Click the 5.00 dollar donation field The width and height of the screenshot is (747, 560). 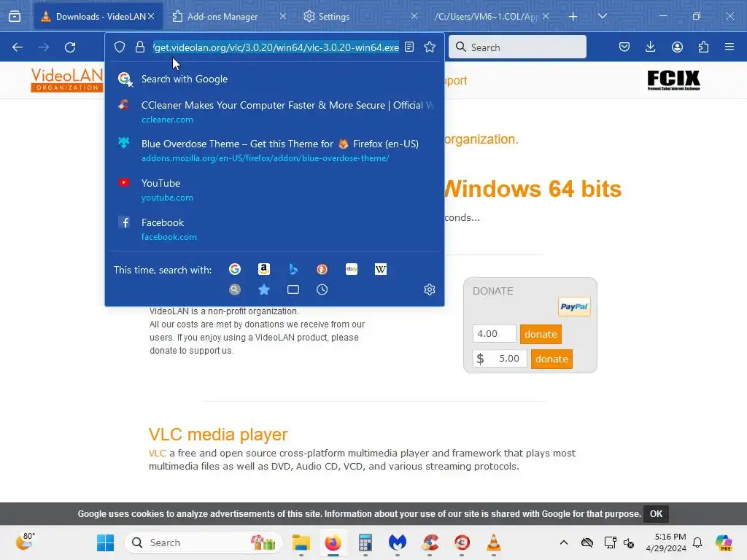(x=500, y=359)
